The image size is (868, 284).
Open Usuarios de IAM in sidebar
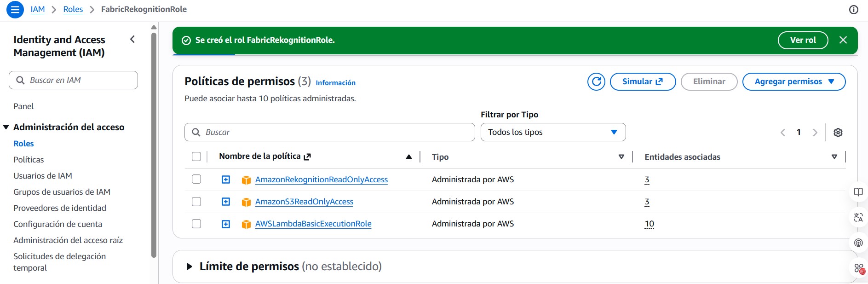tap(43, 176)
